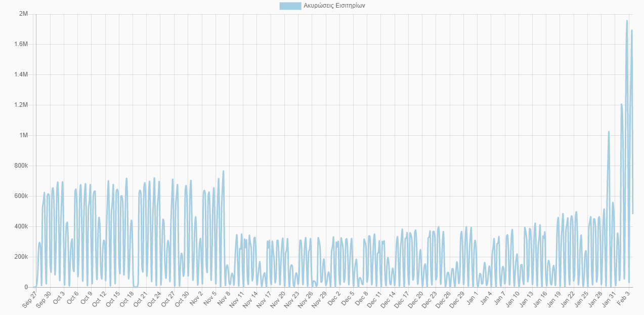644x315 pixels.
Task: Click the Jan 28 date label
Action: [595, 299]
